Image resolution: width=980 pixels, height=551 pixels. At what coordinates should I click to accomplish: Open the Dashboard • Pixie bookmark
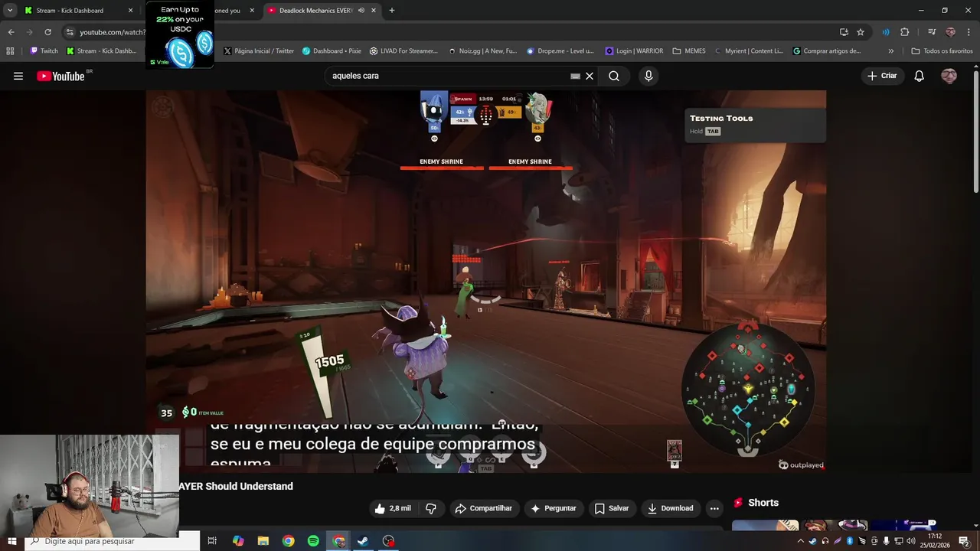point(332,51)
